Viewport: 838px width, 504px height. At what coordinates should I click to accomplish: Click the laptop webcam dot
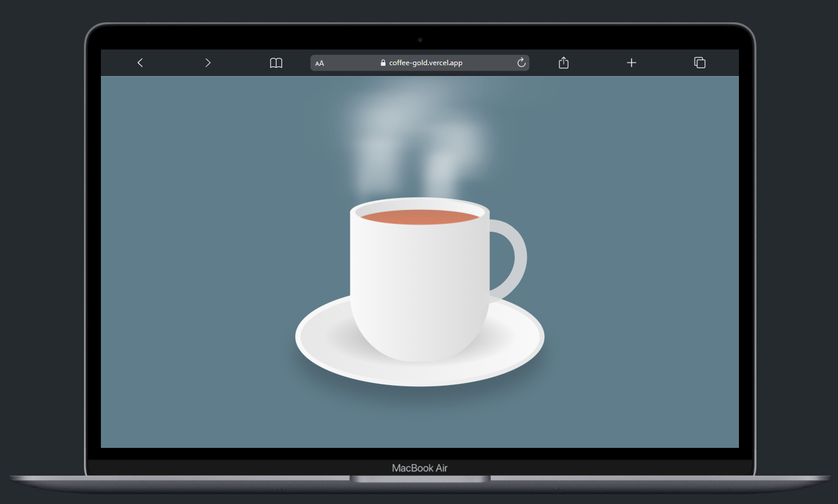tap(419, 40)
